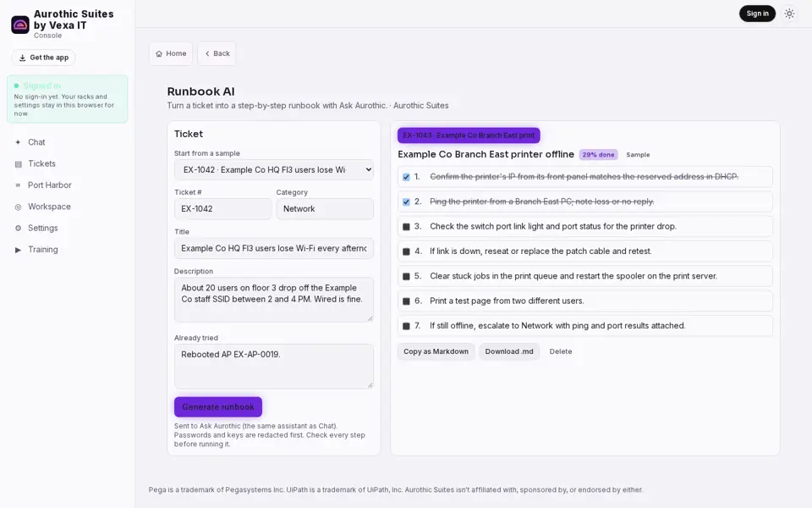The height and width of the screenshot is (508, 812).
Task: Click into the Description text area
Action: [x=273, y=300]
